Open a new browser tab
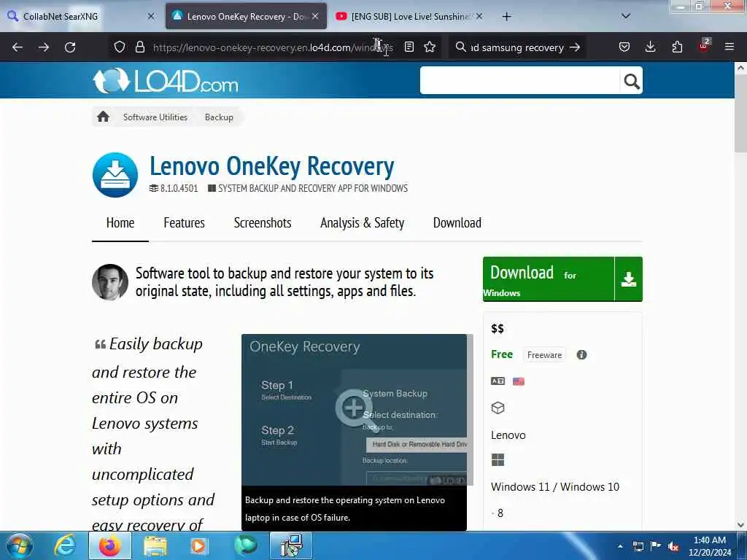 506,17
